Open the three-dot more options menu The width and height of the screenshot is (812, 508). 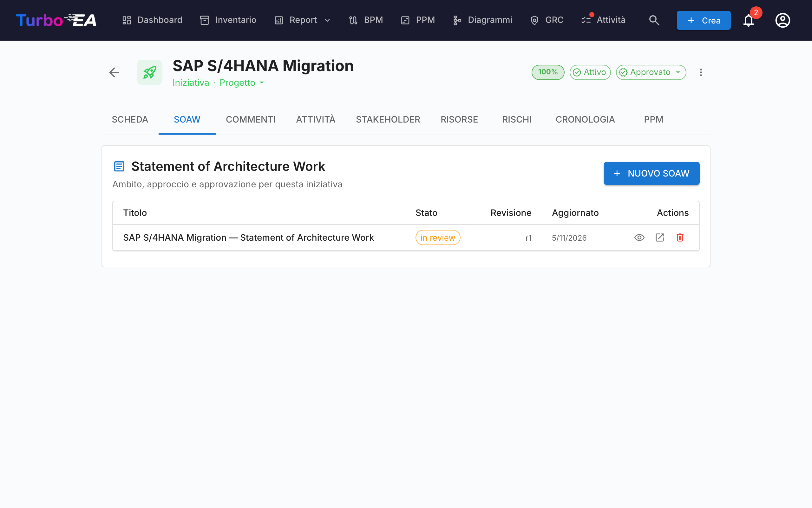coord(701,72)
